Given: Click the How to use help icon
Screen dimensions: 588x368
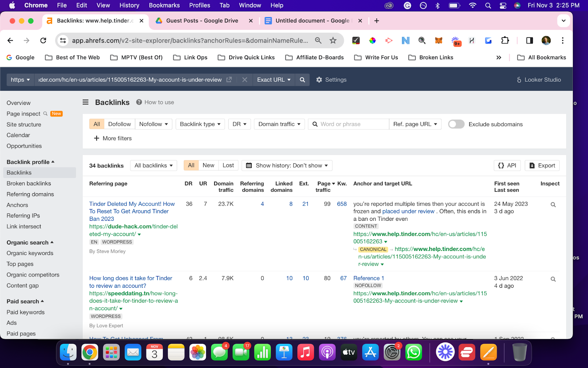Looking at the screenshot, I should (139, 102).
